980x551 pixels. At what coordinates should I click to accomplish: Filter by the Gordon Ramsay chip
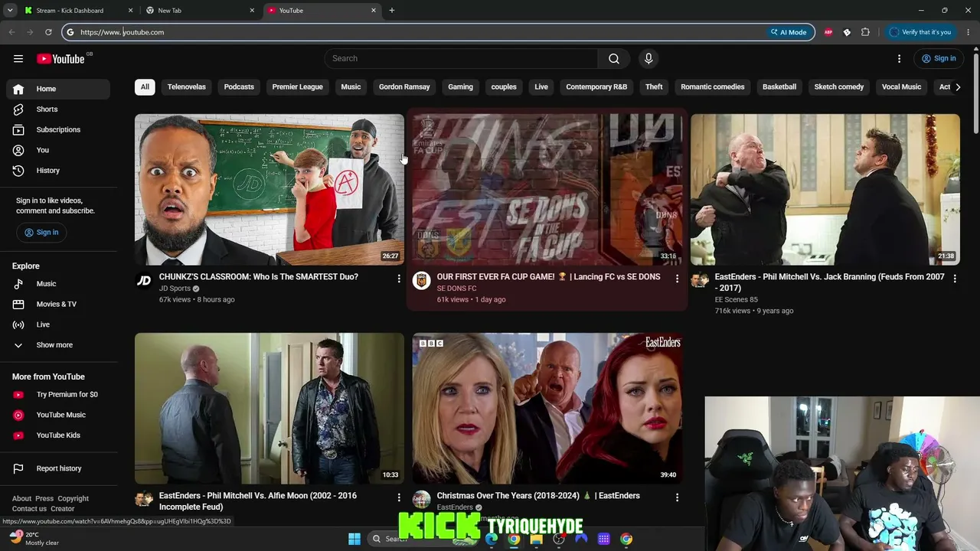404,87
